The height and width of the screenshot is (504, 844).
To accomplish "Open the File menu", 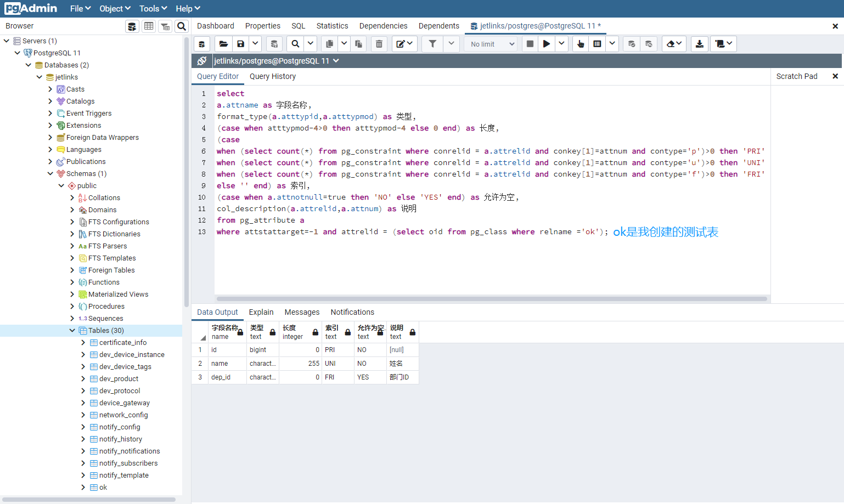I will coord(80,9).
